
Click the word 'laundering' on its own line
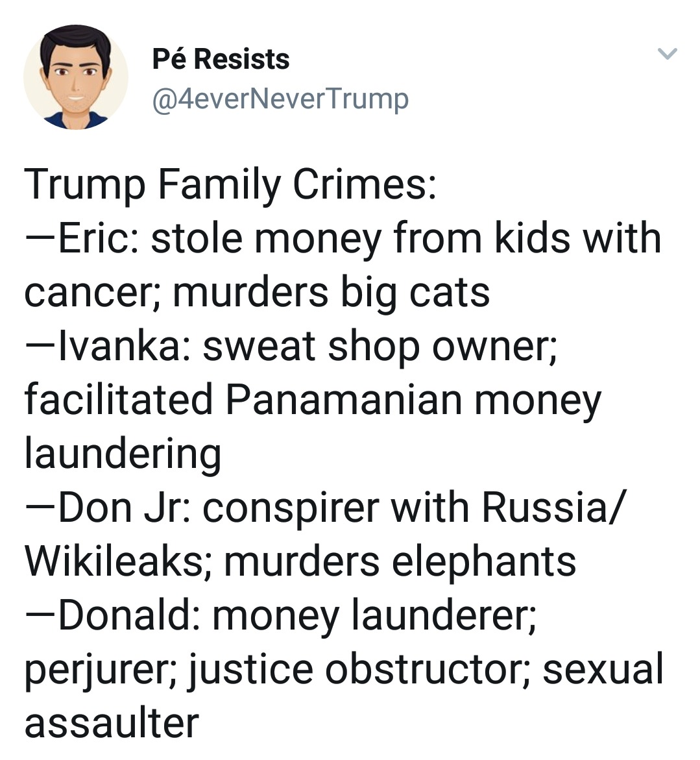click(123, 454)
